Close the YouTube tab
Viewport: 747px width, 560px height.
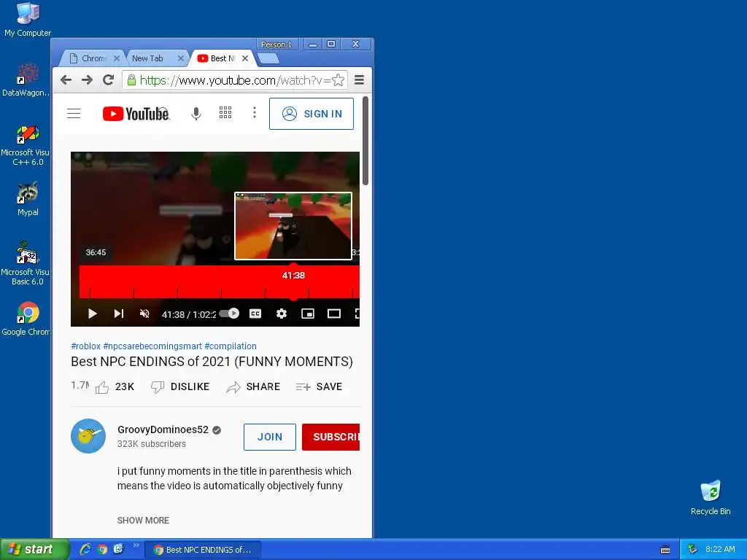(x=245, y=58)
